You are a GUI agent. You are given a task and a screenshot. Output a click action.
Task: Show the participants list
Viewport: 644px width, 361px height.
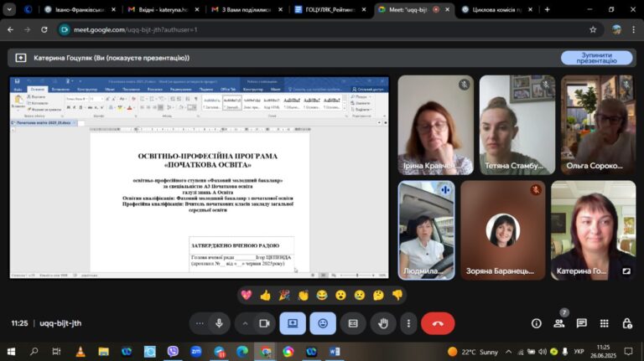[559, 323]
